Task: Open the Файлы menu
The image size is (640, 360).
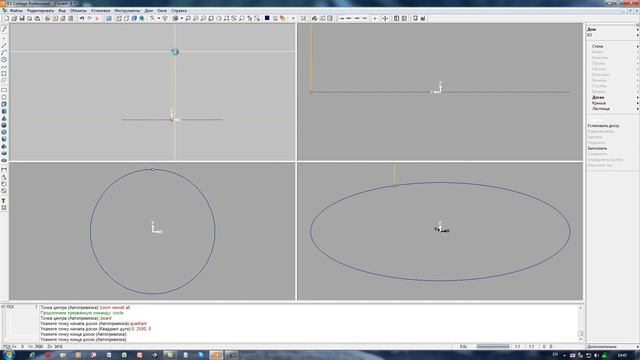Action: pos(16,11)
